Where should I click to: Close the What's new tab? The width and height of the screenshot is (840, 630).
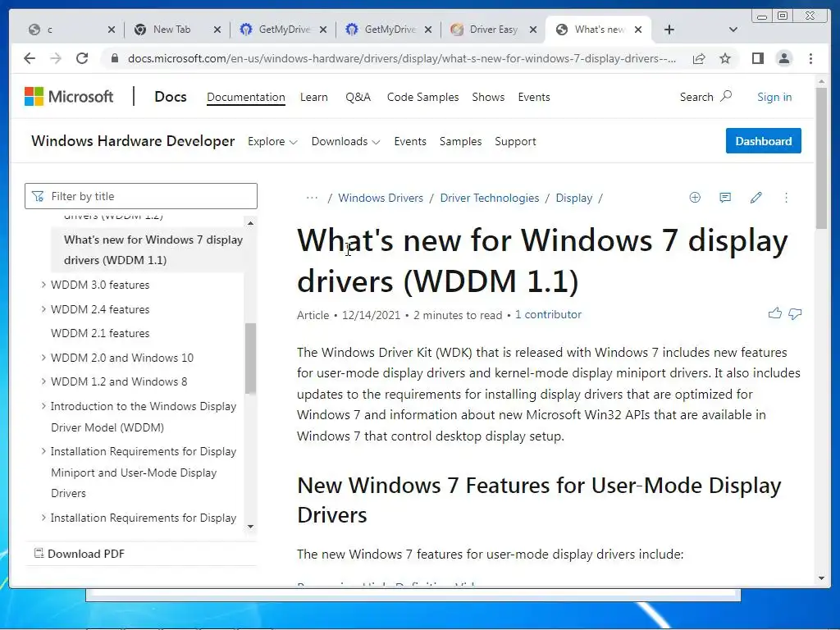[638, 30]
